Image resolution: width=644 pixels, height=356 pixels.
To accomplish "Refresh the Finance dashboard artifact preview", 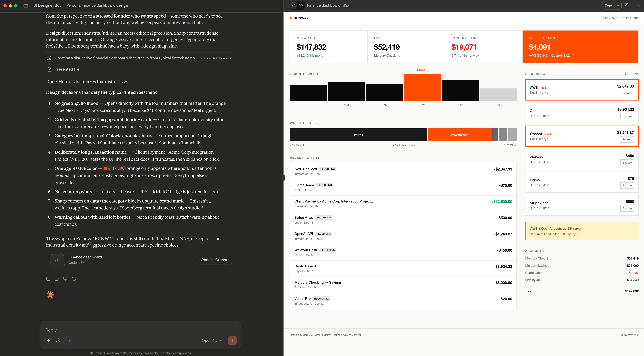I will click(x=628, y=5).
